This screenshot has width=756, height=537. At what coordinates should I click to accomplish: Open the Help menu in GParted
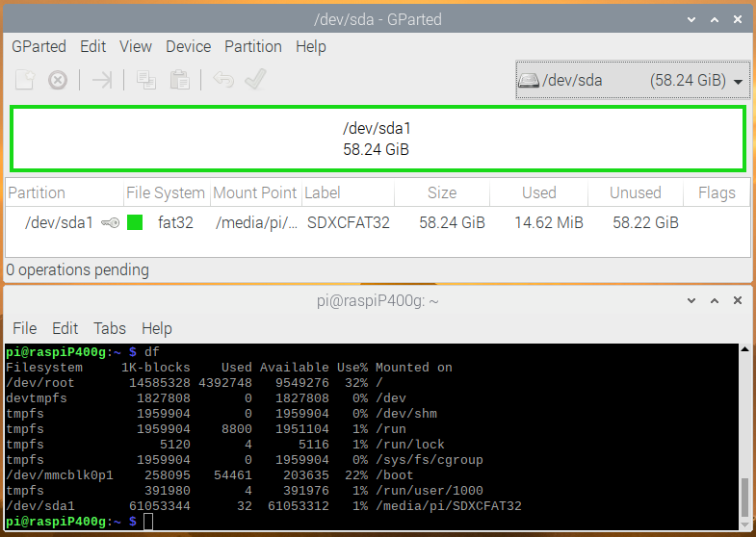311,47
